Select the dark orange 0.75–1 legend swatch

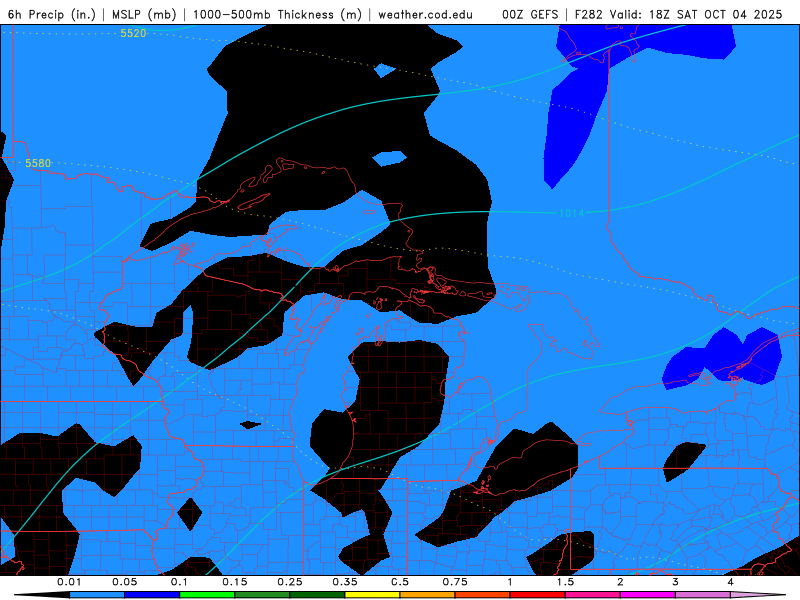[483, 595]
